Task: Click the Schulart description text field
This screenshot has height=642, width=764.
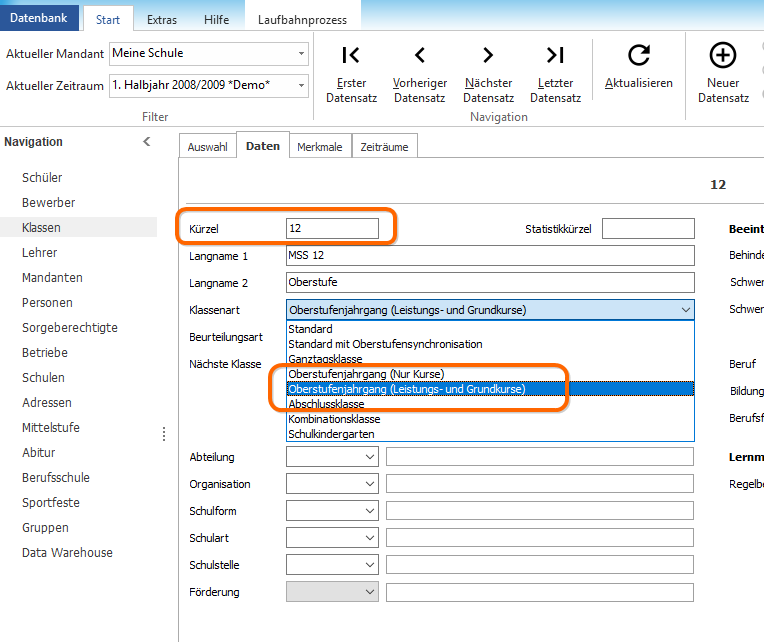Action: (540, 538)
